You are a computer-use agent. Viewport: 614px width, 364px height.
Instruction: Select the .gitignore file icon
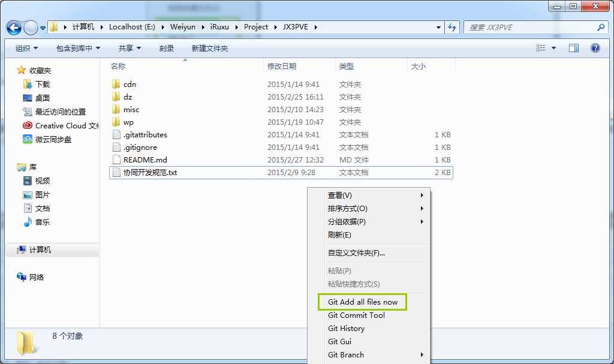[116, 147]
